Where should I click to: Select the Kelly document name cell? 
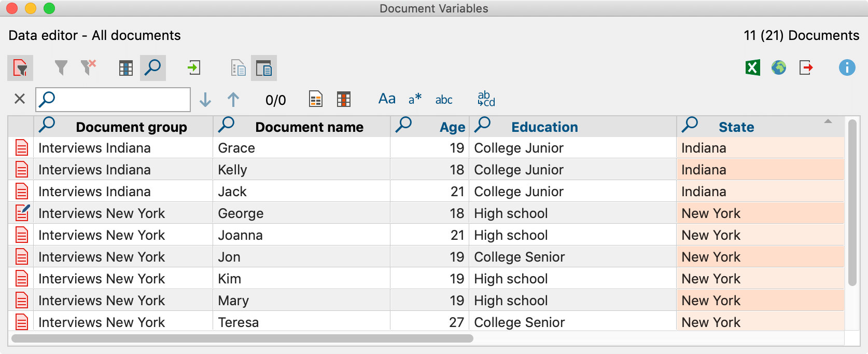[x=301, y=170]
